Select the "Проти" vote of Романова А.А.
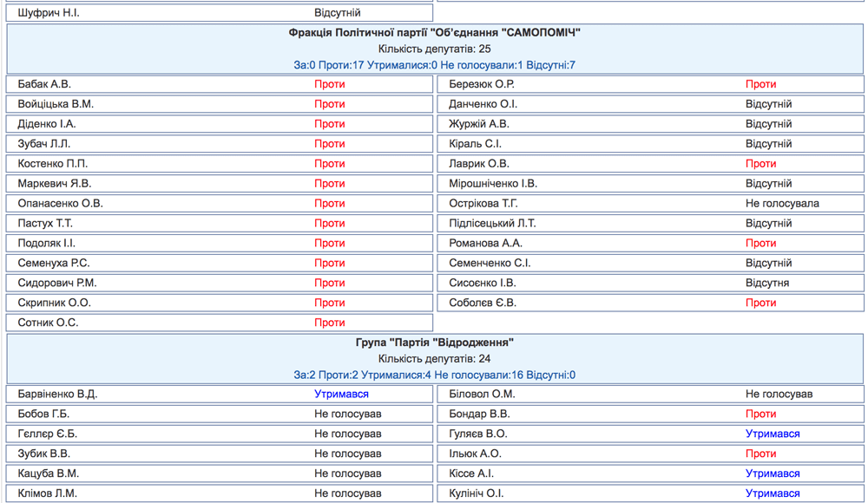The height and width of the screenshot is (503, 868). (760, 244)
